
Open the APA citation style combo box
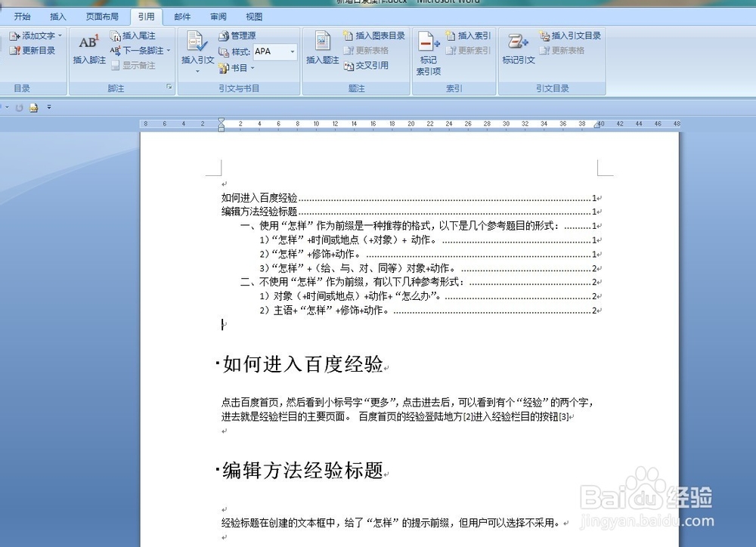tap(275, 51)
